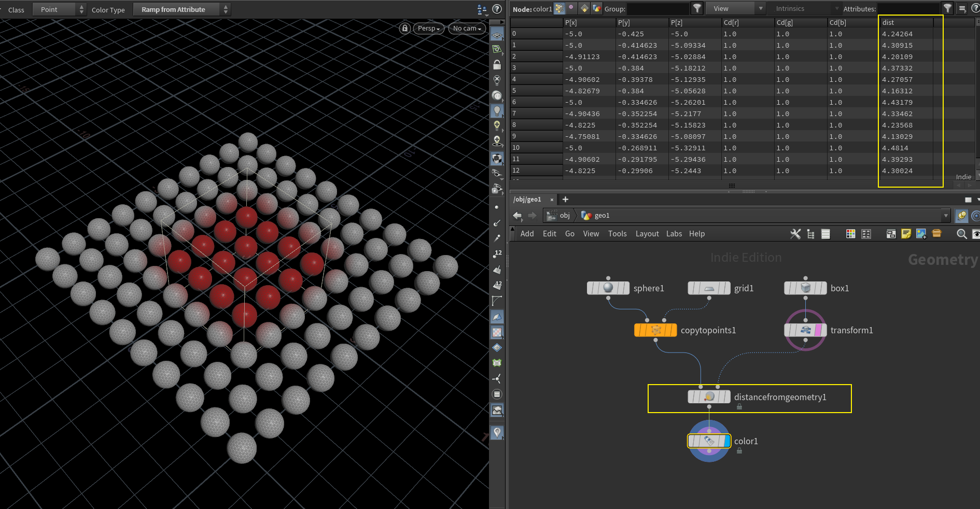Open the View dropdown in spreadsheet
Viewport: 980px width, 509px height.
(x=735, y=9)
